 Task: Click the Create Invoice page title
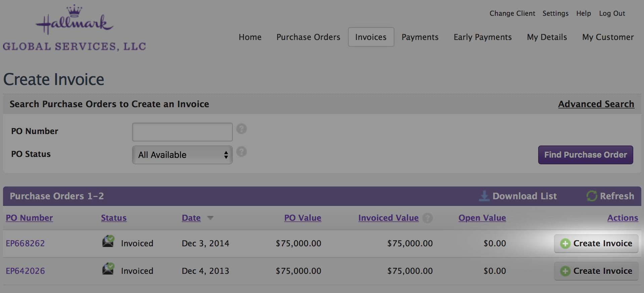[x=54, y=80]
